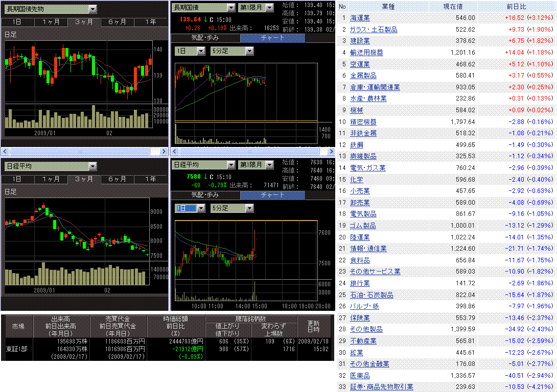Image resolution: width=557 pixels, height=392 pixels.
Task: Open the 銀行業 sector link
Action: click(x=360, y=283)
